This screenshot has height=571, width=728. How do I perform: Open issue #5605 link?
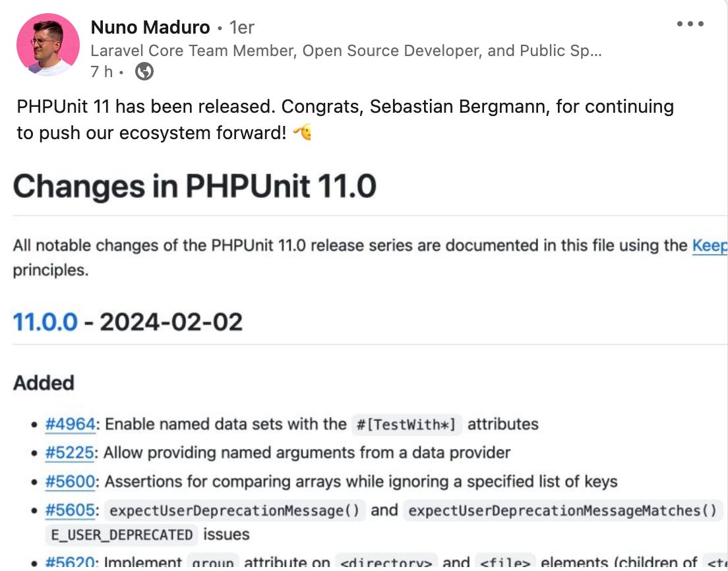click(70, 510)
